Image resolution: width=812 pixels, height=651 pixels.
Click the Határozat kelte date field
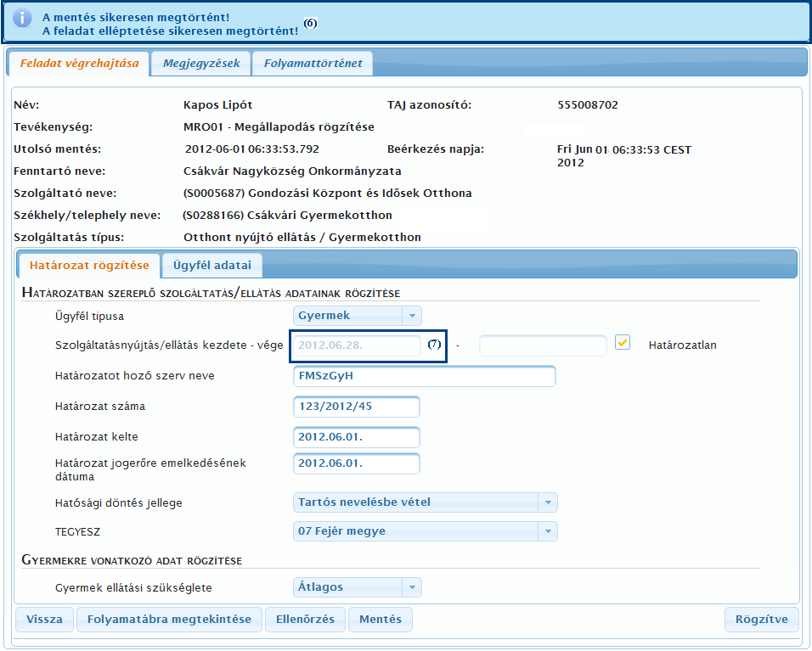(x=356, y=437)
